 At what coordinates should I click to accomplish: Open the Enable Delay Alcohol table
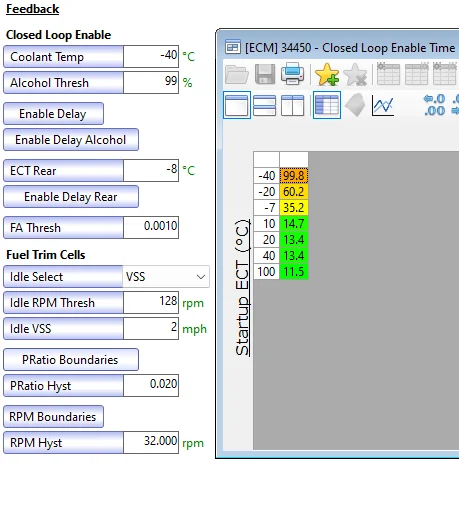[x=71, y=140]
